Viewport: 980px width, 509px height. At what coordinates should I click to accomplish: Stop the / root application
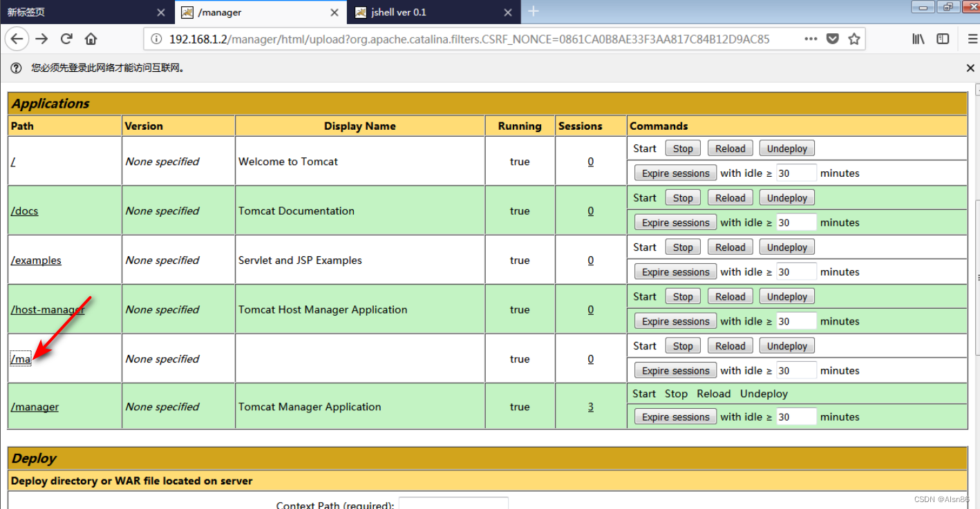[683, 148]
